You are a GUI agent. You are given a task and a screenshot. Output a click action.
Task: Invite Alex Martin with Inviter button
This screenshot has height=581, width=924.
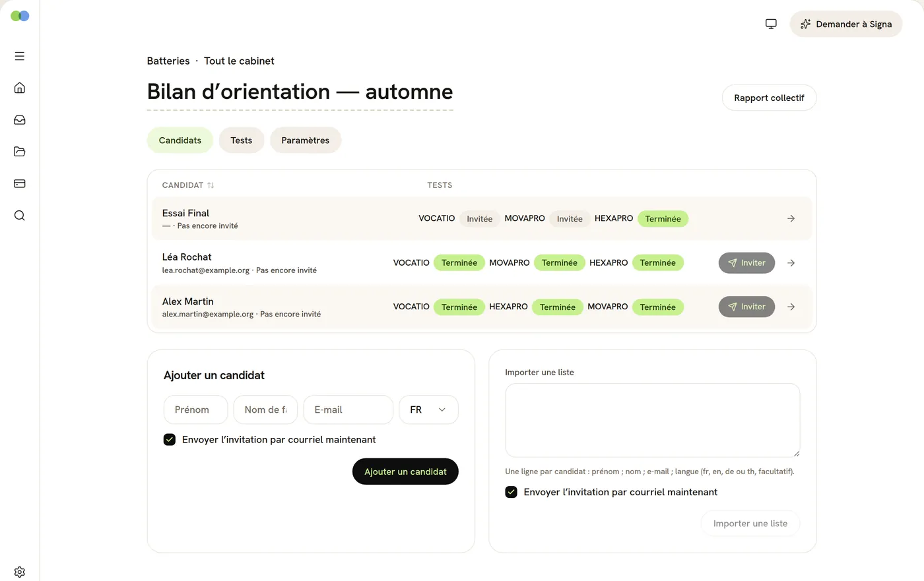746,307
